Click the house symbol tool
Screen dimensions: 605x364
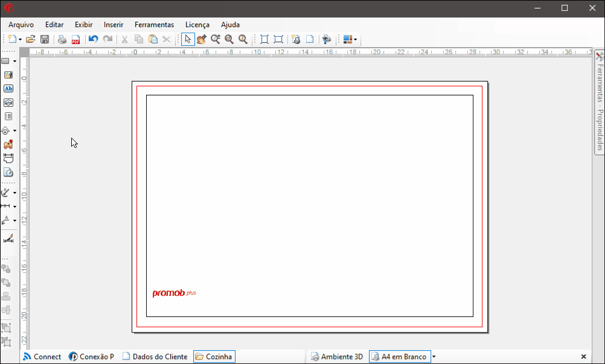click(x=6, y=131)
